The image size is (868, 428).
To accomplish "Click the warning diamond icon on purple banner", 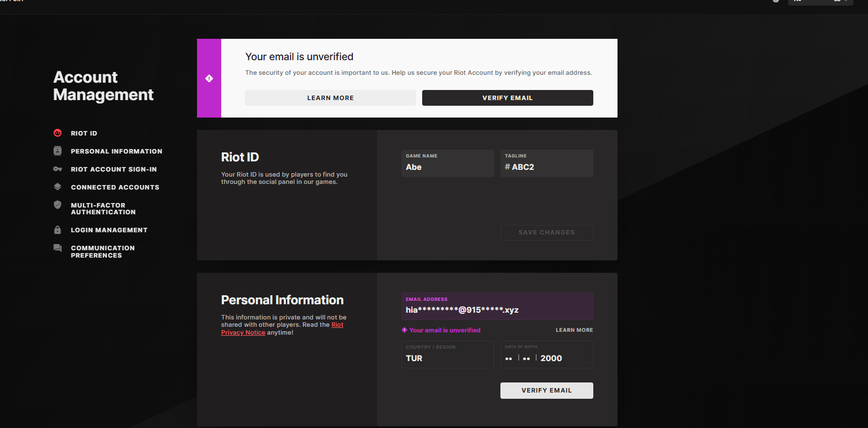I will click(209, 78).
